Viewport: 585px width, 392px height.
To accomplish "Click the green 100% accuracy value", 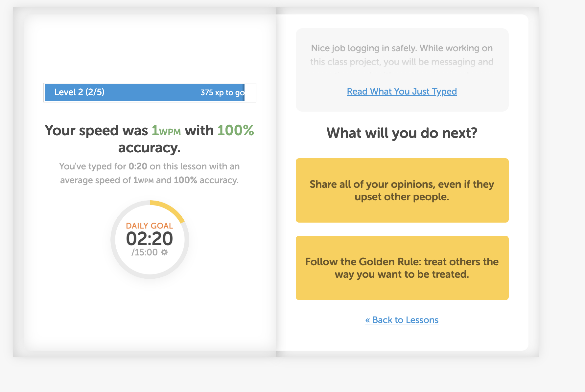I will (x=236, y=130).
